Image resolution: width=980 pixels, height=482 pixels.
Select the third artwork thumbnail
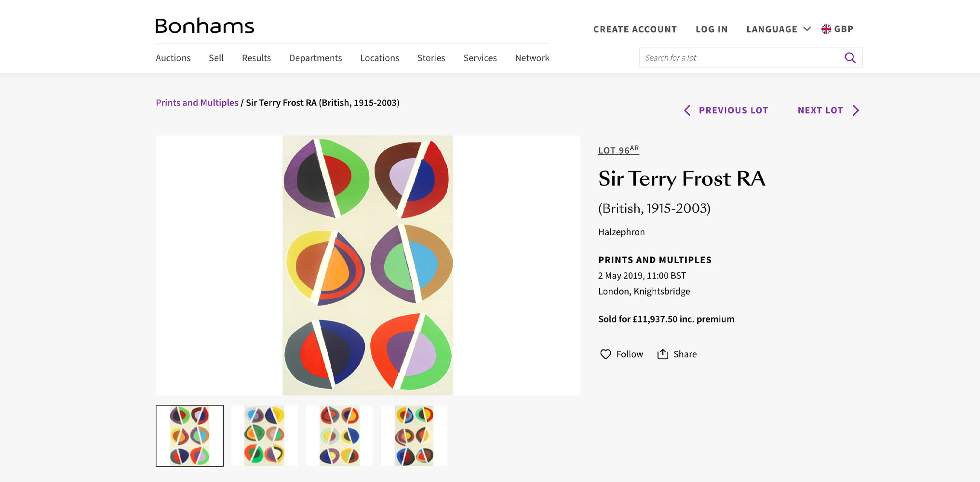tap(339, 436)
